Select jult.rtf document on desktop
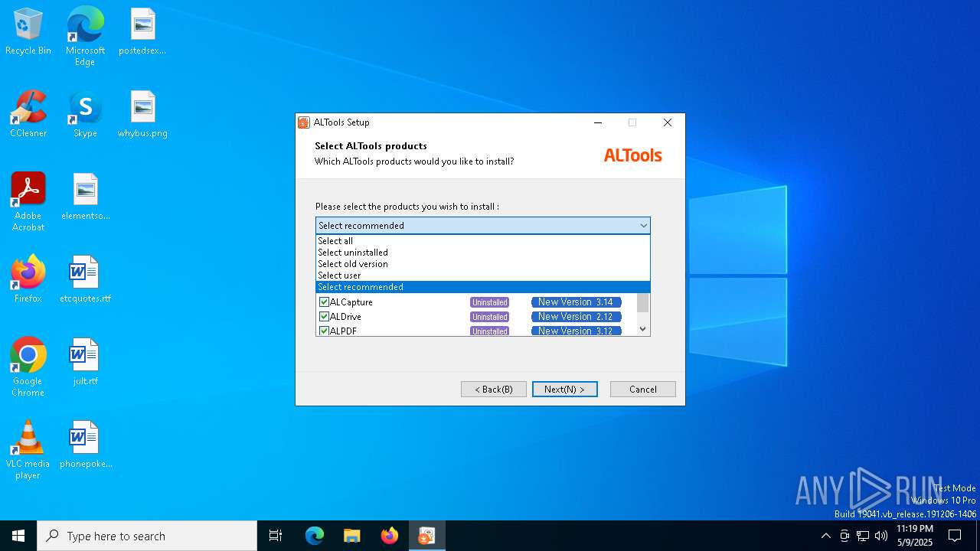 85,363
